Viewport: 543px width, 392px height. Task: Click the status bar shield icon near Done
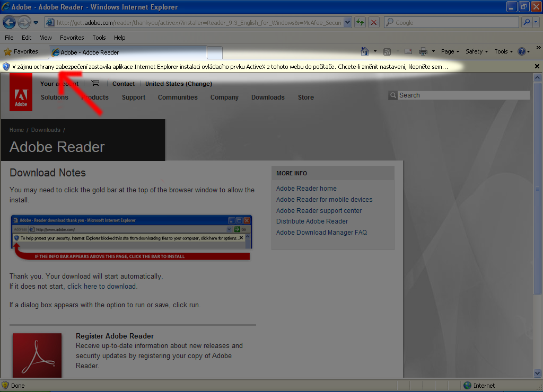tap(5, 385)
